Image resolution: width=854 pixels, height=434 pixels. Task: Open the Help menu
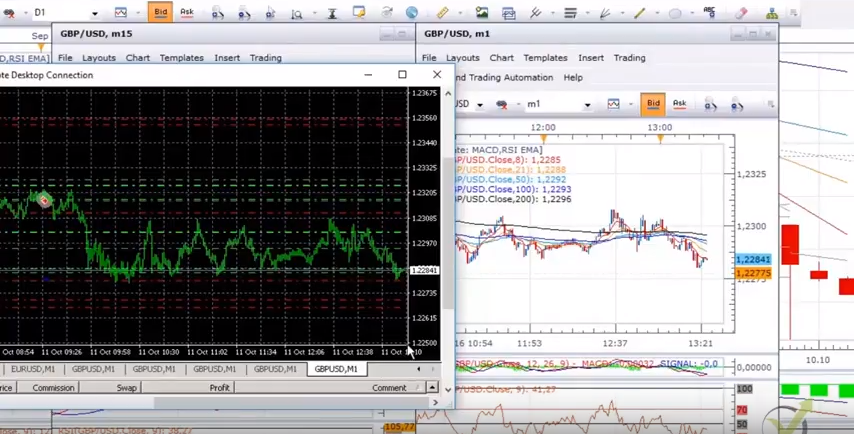coord(573,77)
